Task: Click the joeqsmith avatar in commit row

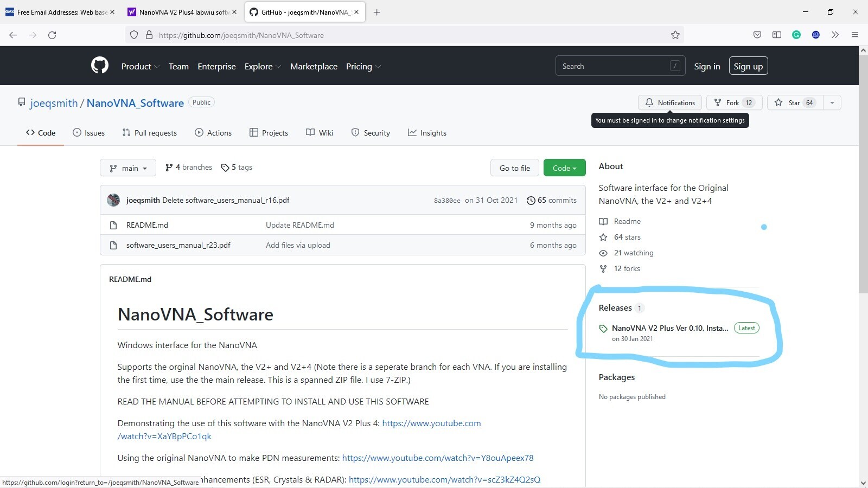Action: point(113,200)
